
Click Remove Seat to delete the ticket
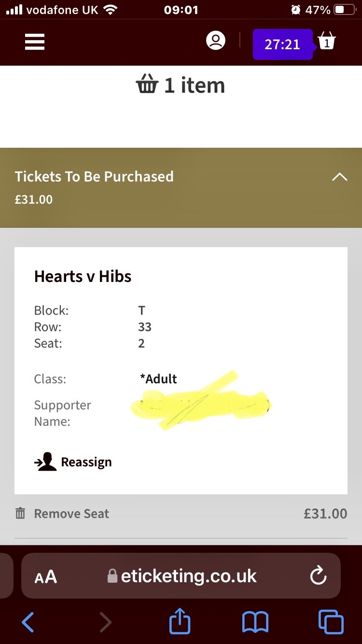click(x=71, y=513)
